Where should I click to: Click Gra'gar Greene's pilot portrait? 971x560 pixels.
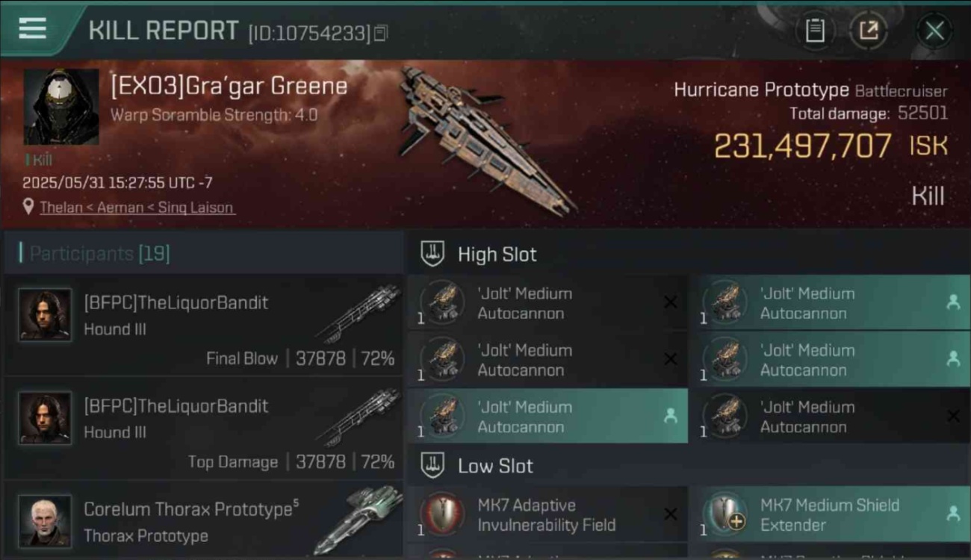[61, 107]
